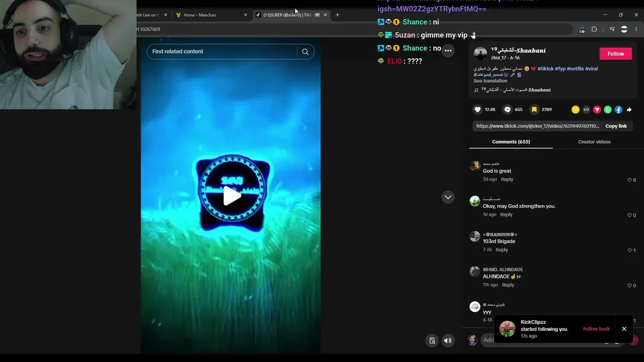Open the avatar of the 103rd Brigade commenter
Screen dimensions: 644x362
click(474, 237)
